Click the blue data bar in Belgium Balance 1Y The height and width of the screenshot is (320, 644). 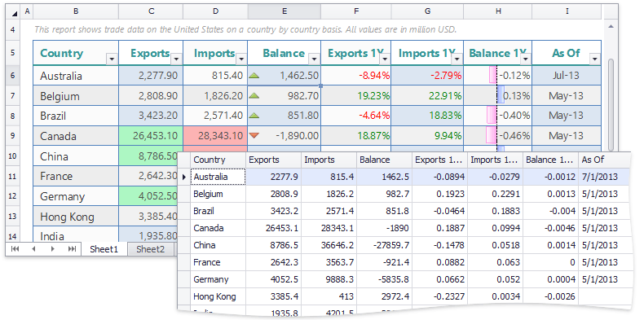(x=501, y=95)
